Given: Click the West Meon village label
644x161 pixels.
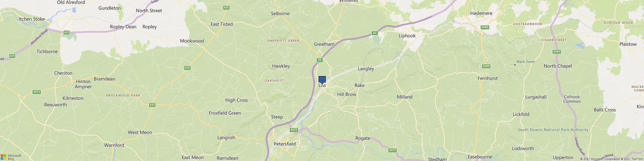Looking at the screenshot, I should (x=140, y=132).
